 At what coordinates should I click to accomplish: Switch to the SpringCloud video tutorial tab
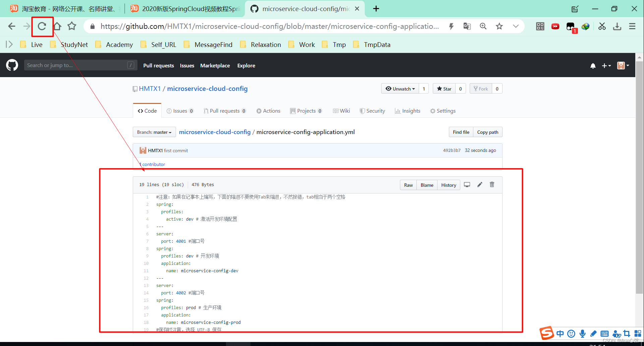tap(184, 8)
